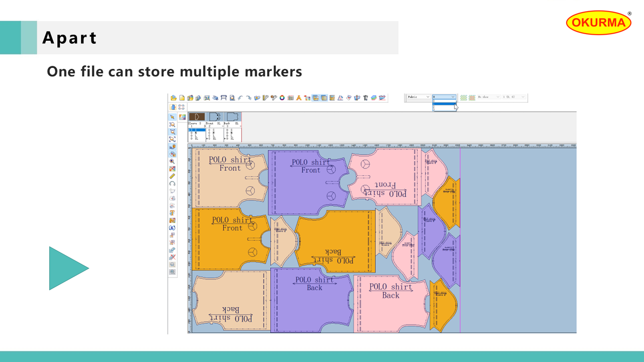Click the redo arrow icon
Viewport: 644px width, 362px height.
coord(249,98)
